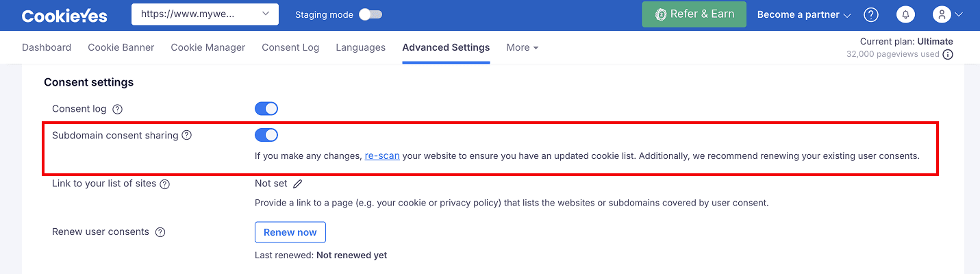Click the Refer & Earn button
Image resolution: width=980 pixels, height=274 pixels.
[694, 14]
